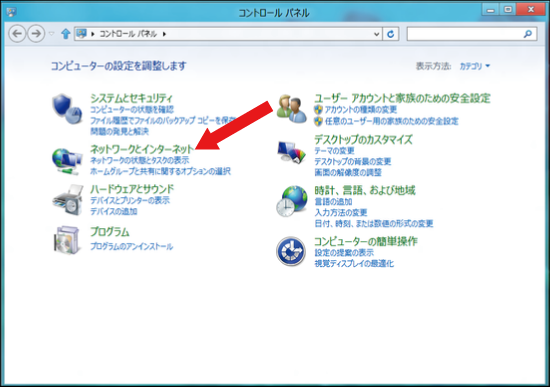
Task: Click the システムとセキュリティ shield icon
Action: 67,109
